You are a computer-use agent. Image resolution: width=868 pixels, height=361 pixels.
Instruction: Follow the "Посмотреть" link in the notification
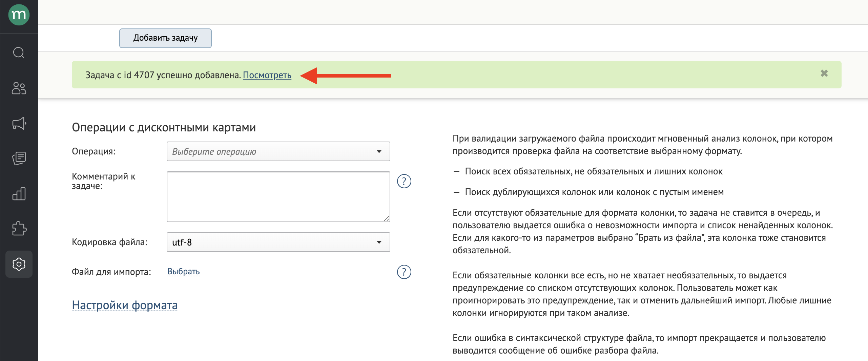(x=267, y=75)
